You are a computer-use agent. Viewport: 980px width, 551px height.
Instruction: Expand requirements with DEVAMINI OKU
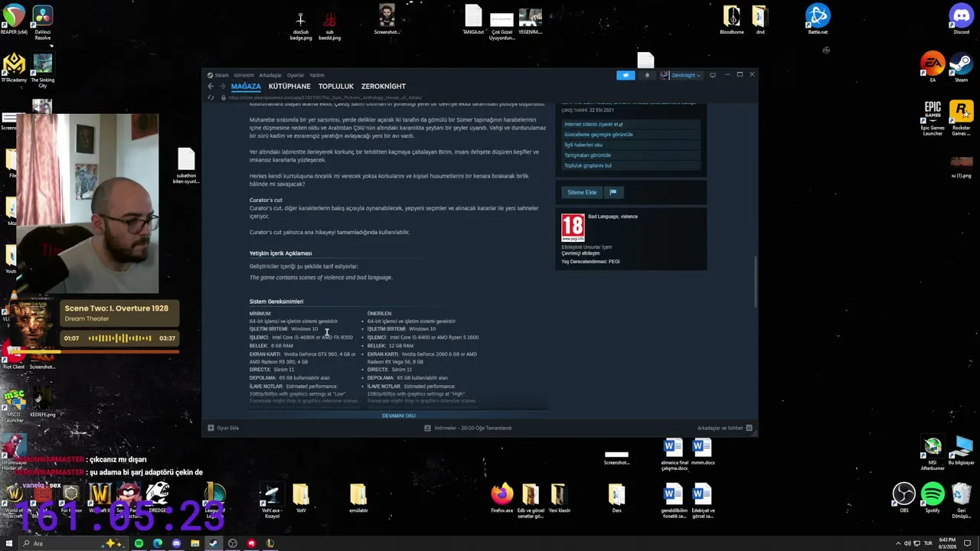(x=399, y=416)
